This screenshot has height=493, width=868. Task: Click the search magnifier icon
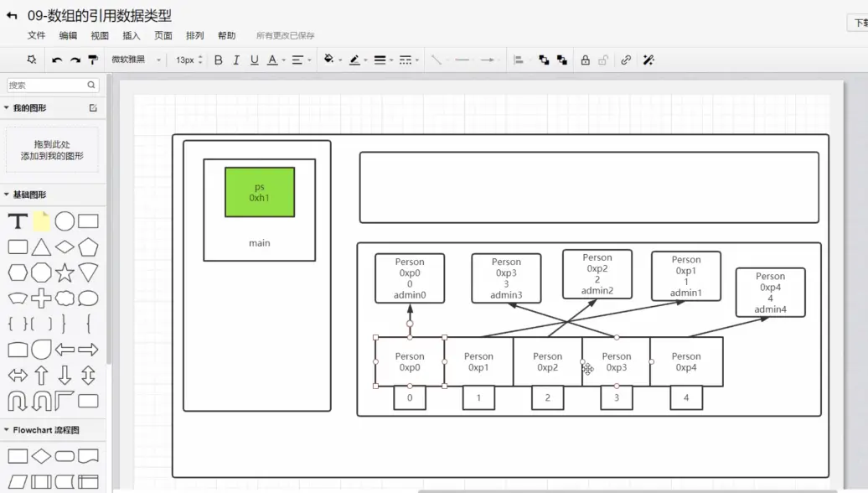pos(91,85)
